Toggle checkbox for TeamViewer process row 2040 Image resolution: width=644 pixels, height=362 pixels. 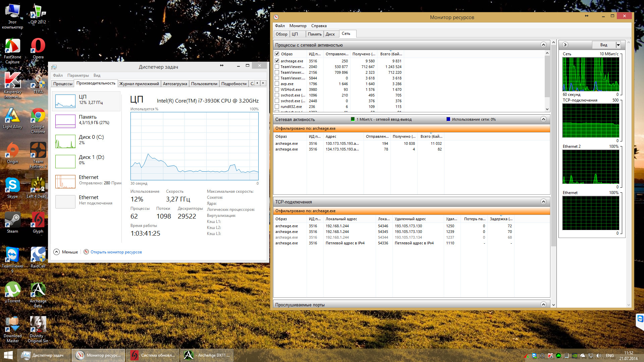(x=277, y=66)
